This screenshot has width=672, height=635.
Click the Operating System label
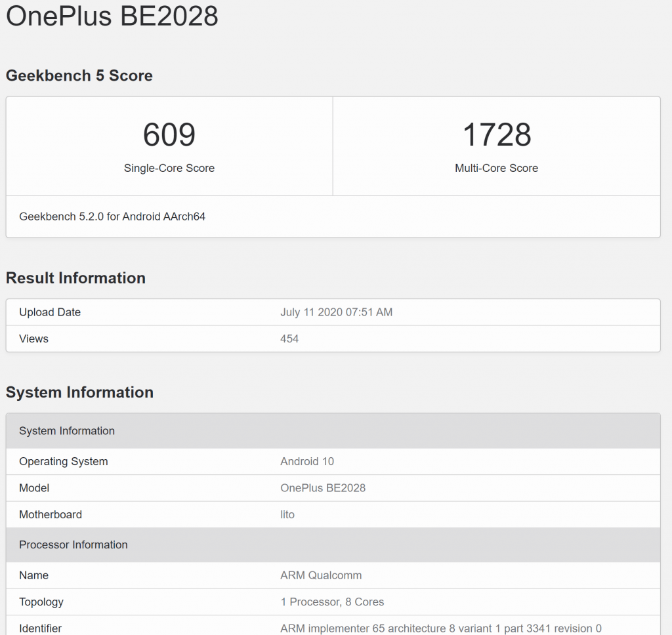click(x=64, y=461)
